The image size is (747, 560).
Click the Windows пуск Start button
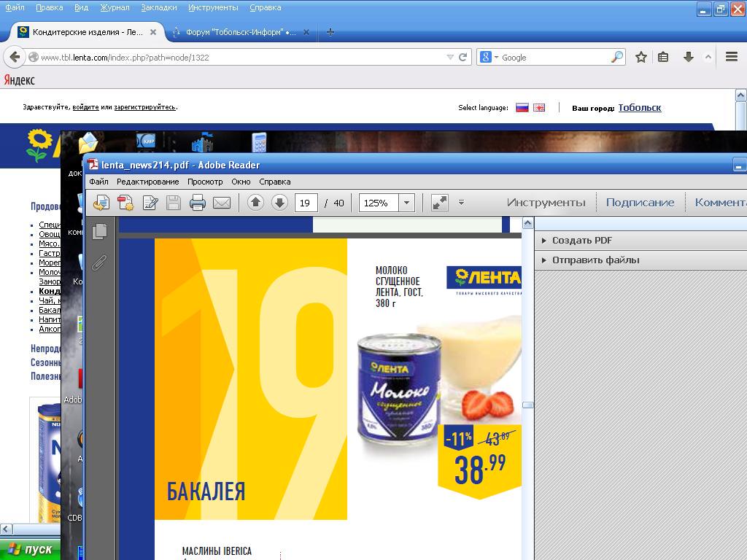(x=29, y=550)
